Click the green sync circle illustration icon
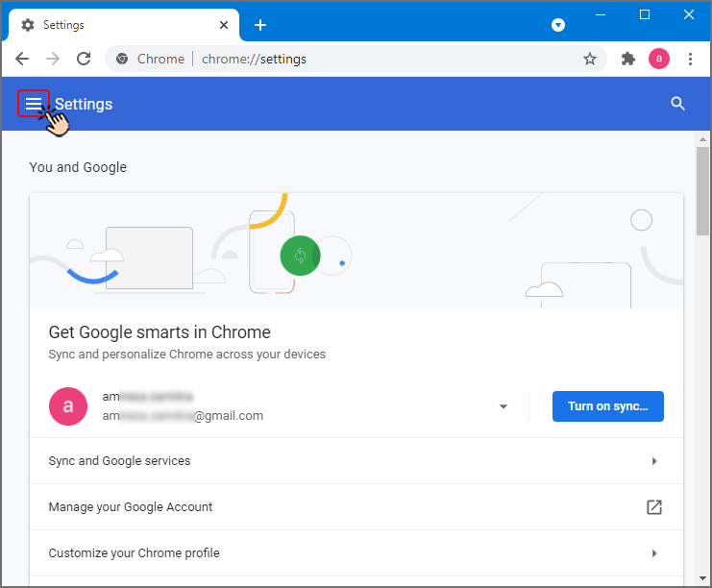The width and height of the screenshot is (712, 588). [300, 256]
